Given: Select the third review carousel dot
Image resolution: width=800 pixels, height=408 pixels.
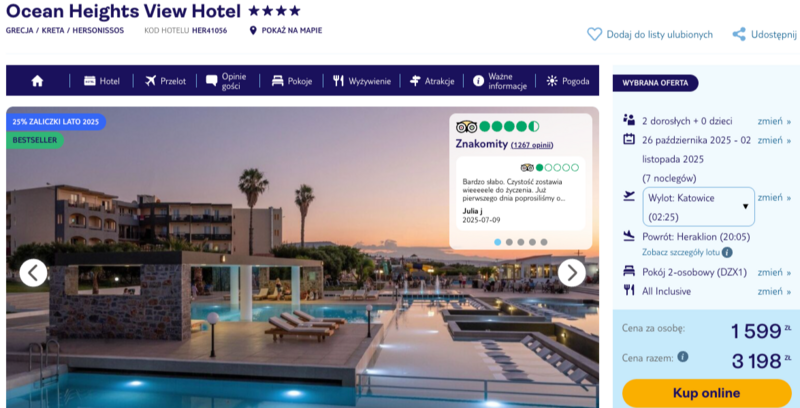Looking at the screenshot, I should coord(520,242).
